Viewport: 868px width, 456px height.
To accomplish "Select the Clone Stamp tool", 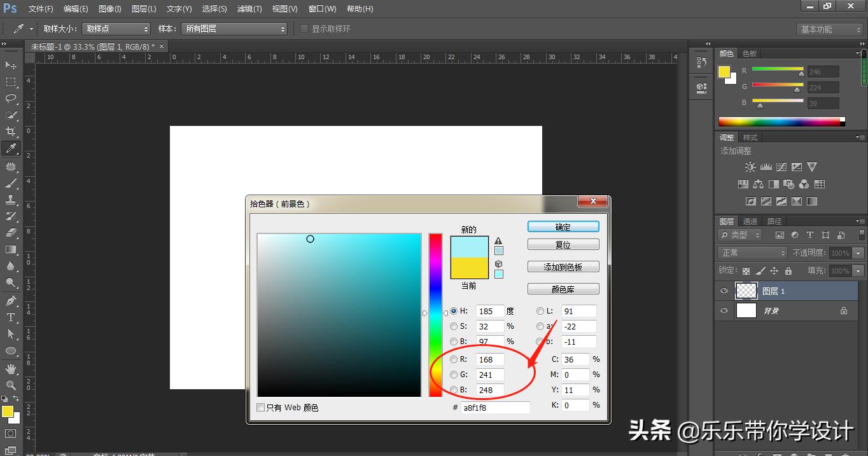I will tap(11, 199).
